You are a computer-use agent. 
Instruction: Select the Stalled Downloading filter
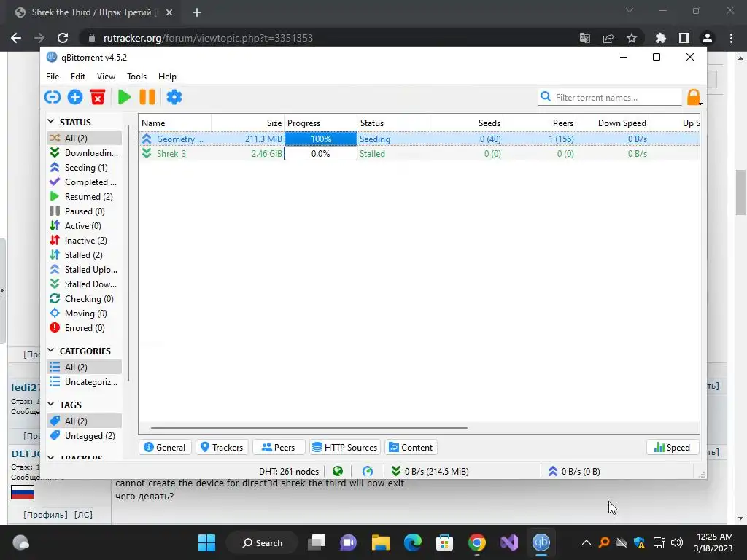85,284
